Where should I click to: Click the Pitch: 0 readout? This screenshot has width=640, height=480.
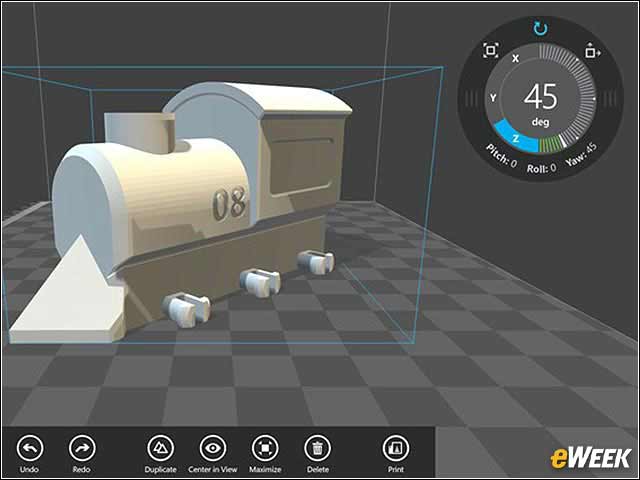point(501,156)
